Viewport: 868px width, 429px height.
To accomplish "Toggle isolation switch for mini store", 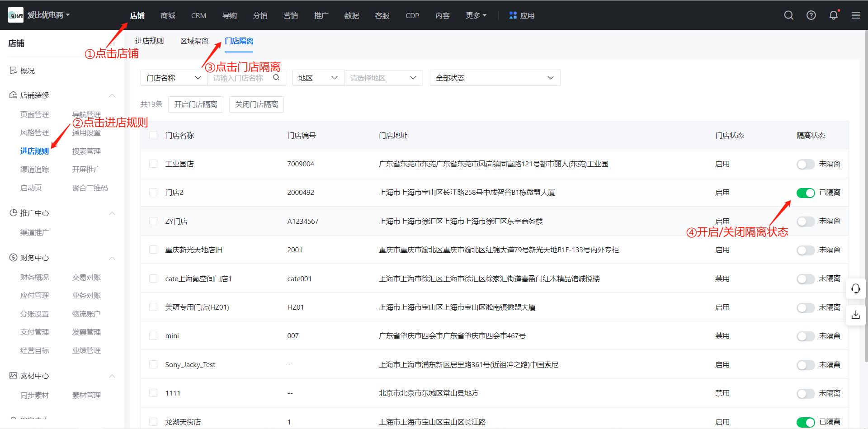I will click(806, 336).
